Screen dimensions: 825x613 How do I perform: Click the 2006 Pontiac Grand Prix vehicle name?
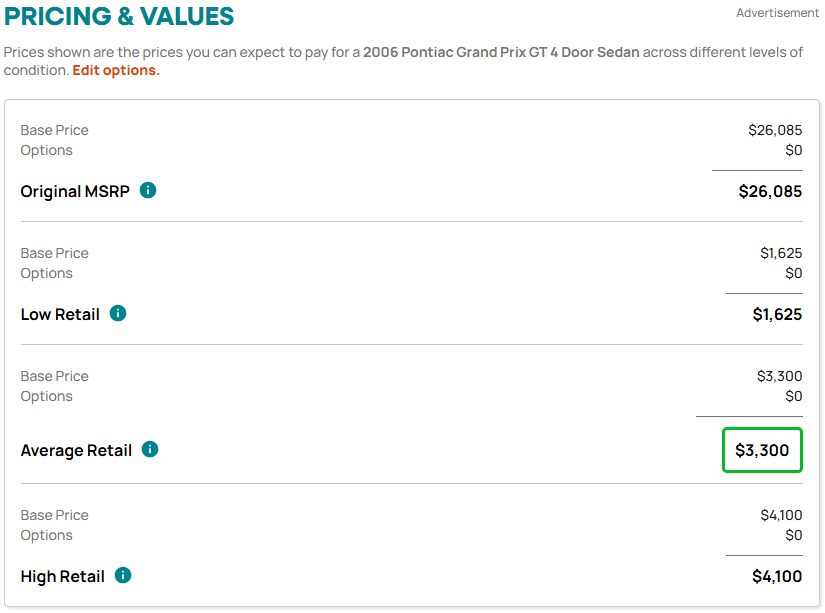coord(501,52)
